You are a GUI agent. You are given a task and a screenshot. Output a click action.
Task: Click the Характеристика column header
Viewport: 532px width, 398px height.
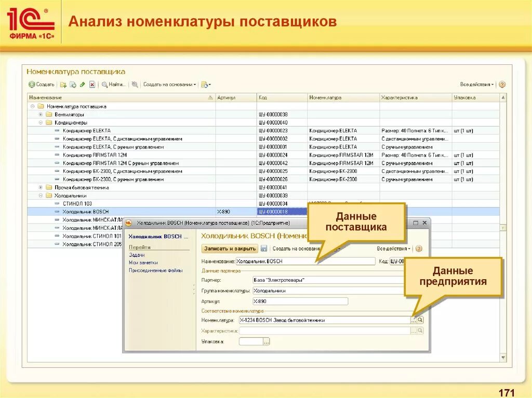click(x=416, y=98)
